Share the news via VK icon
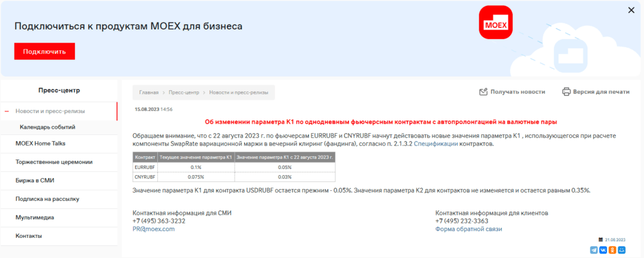The height and width of the screenshot is (258, 644). point(603,250)
